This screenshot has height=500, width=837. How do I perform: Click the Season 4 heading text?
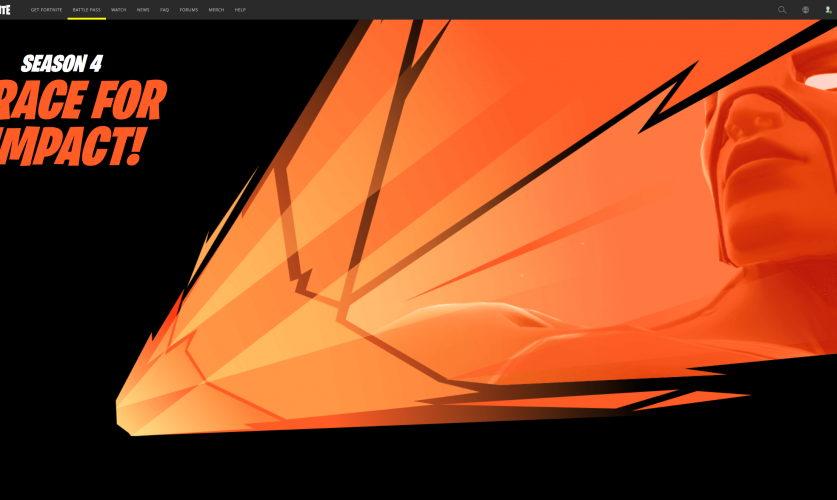click(61, 64)
